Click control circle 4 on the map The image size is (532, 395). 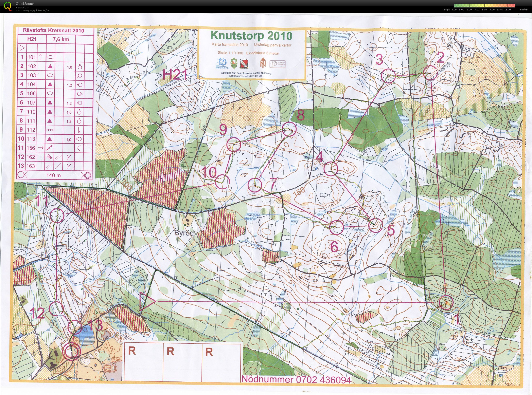[331, 169]
